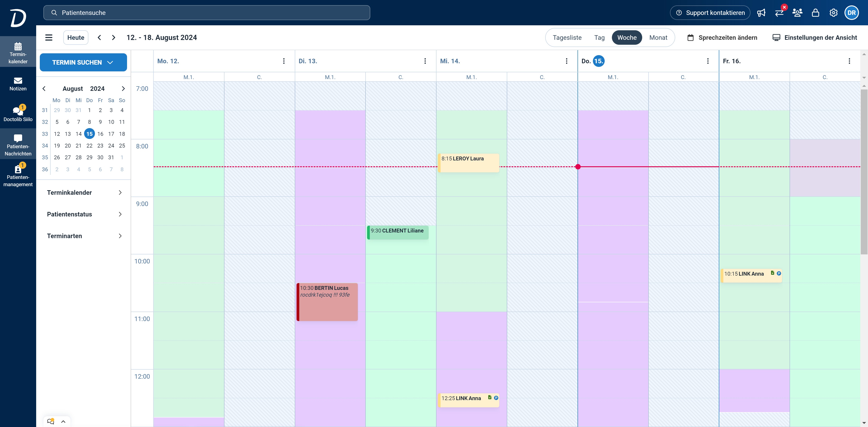Click the Patientensuche search field
This screenshot has height=427, width=868.
click(x=207, y=13)
